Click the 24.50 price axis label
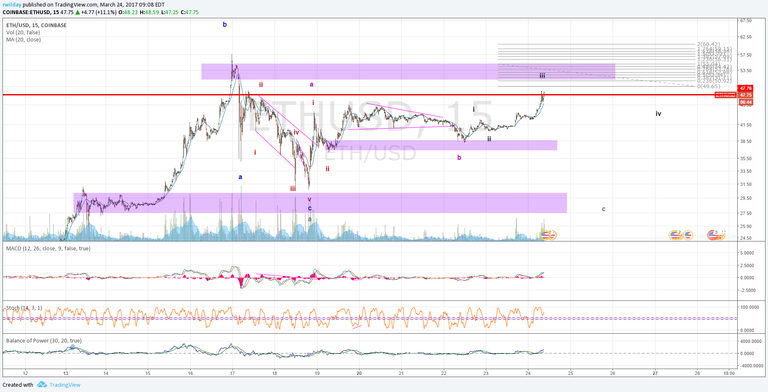This screenshot has width=768, height=392. (745, 238)
